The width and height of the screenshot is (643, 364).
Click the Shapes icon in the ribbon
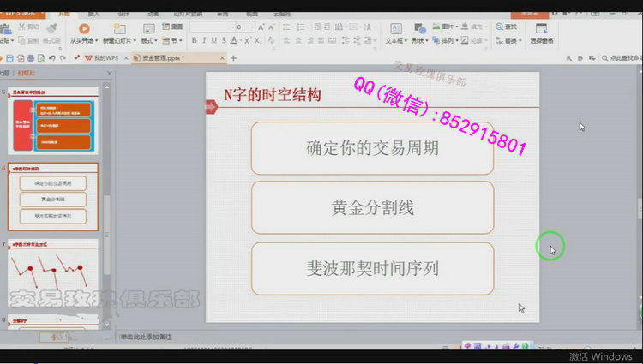[x=418, y=28]
